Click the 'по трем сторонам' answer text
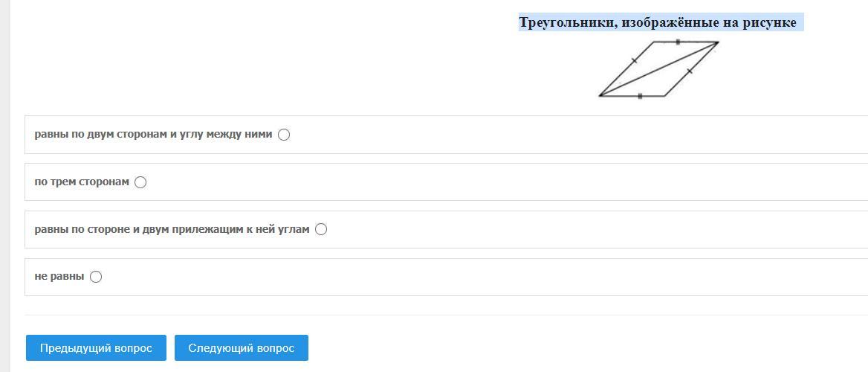 [82, 182]
